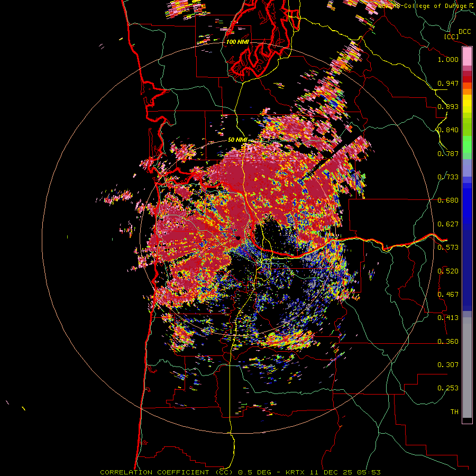
Task: Select the 0.573 scale value
Action: 448,248
